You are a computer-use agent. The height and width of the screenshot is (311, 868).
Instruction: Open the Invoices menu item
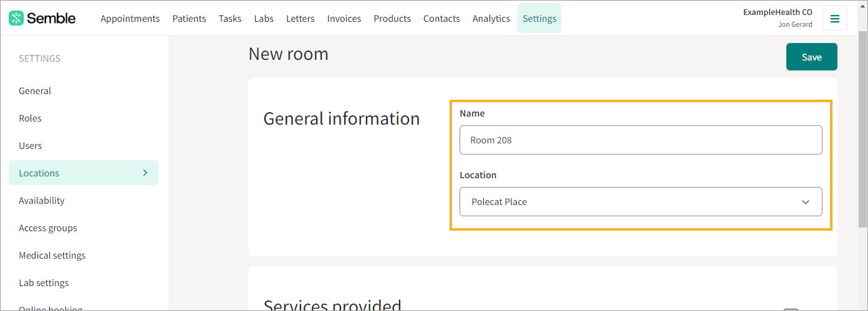coord(344,18)
